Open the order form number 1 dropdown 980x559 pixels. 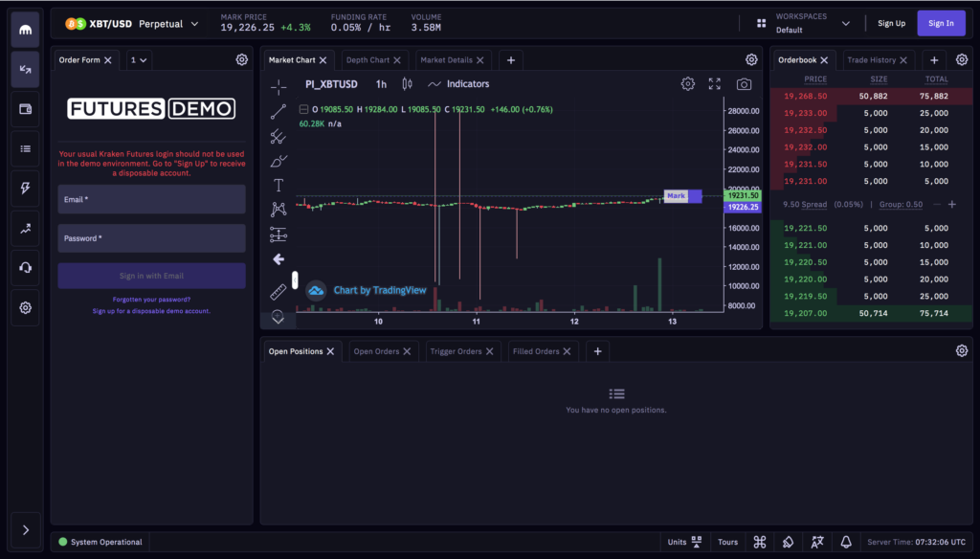pos(138,60)
